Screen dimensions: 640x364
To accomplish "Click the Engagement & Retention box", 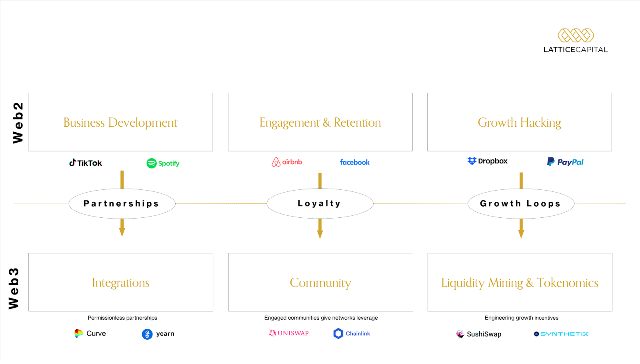I will coord(320,122).
